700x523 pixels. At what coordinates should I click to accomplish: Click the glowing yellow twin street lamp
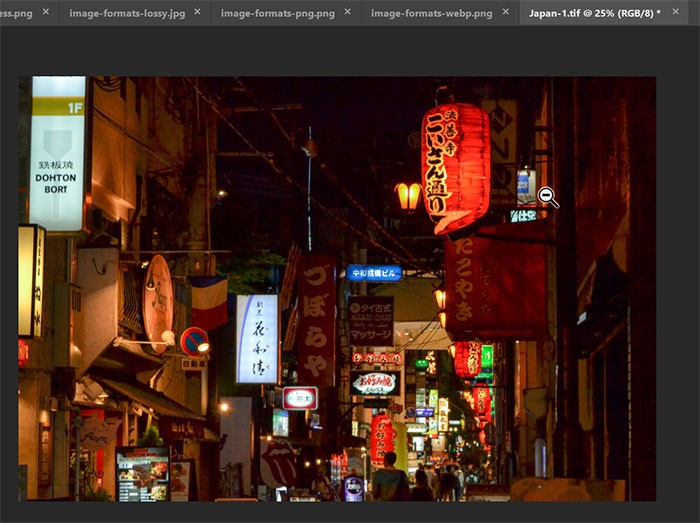[x=408, y=196]
